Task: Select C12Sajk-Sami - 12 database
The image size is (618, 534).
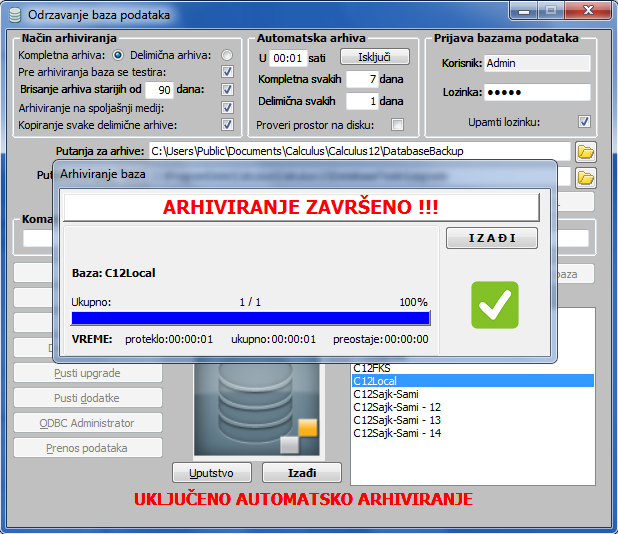Action: [472, 407]
